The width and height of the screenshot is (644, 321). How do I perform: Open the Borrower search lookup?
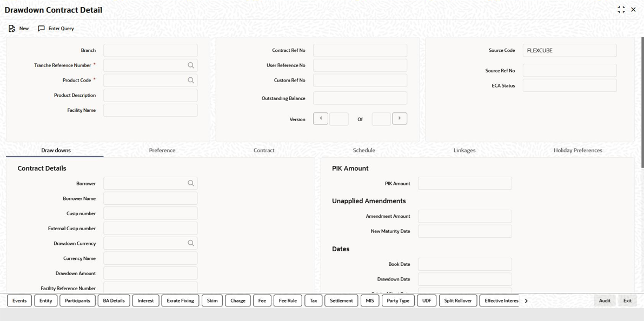tap(191, 183)
